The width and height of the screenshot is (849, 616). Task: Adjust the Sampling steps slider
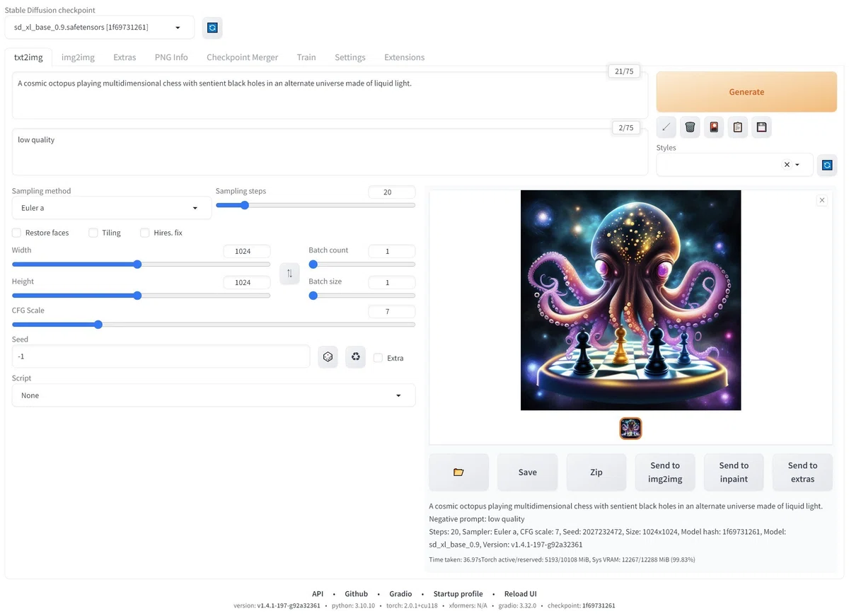(x=244, y=205)
